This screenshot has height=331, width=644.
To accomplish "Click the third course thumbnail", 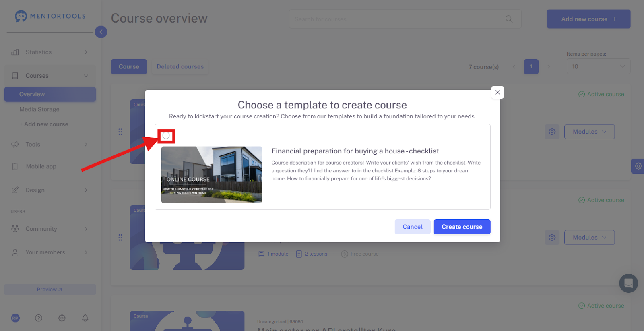I will click(x=187, y=321).
